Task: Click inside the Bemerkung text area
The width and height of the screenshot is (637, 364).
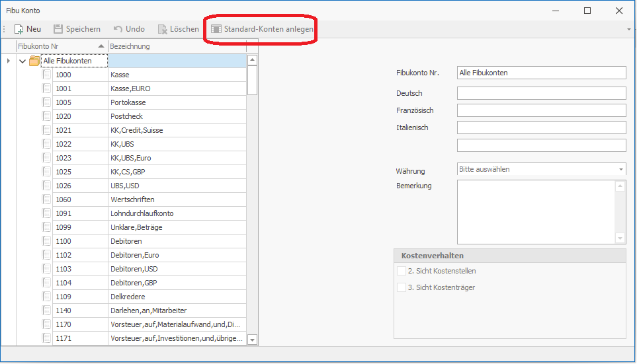Action: [x=536, y=211]
